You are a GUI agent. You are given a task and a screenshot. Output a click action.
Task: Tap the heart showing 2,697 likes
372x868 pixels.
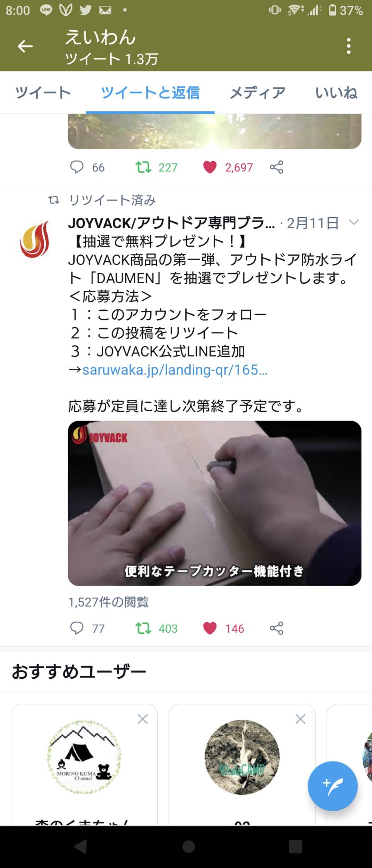[210, 167]
